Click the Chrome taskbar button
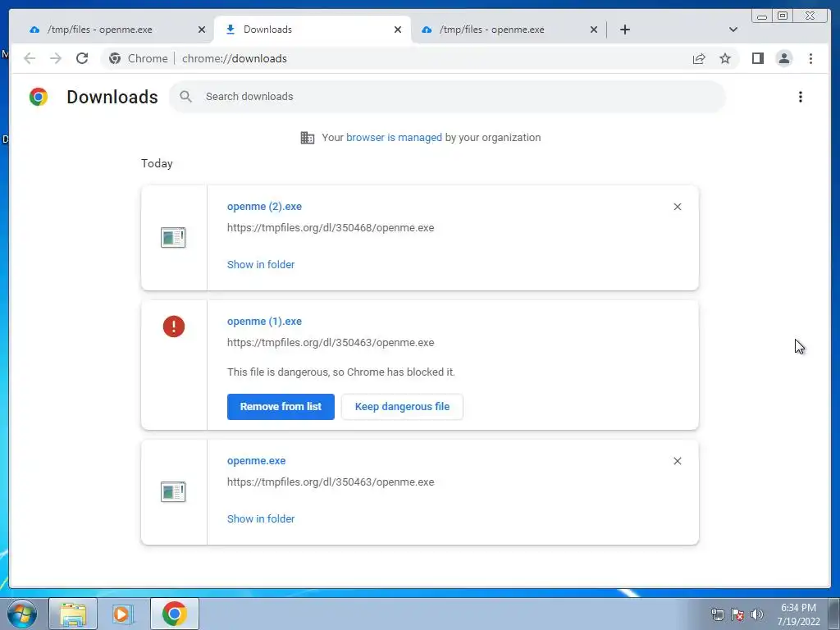This screenshot has height=630, width=840. (174, 614)
